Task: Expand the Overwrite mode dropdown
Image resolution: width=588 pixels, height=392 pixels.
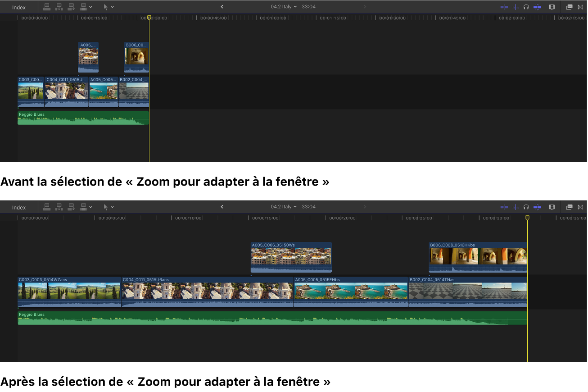Action: [x=90, y=6]
